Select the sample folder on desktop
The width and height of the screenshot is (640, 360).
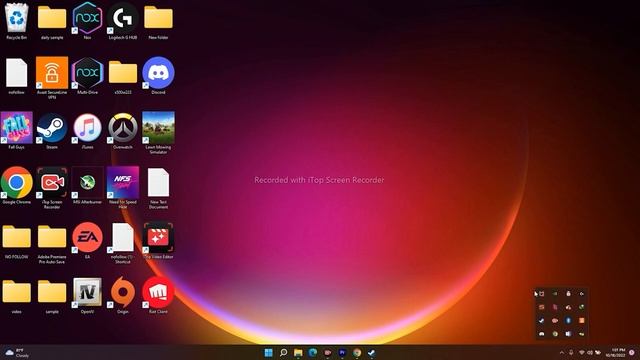click(x=52, y=296)
